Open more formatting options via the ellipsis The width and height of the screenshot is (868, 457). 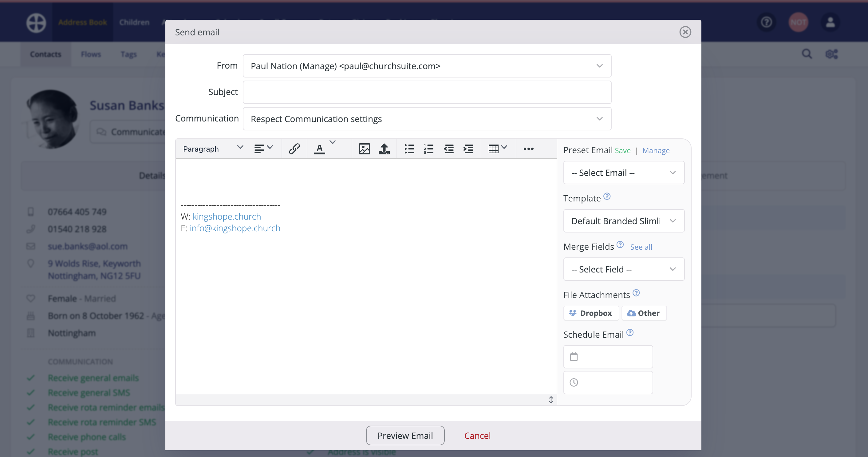click(528, 149)
